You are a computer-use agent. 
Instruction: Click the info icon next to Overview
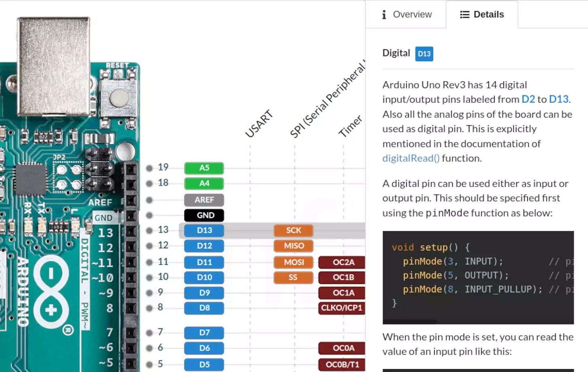pos(384,14)
